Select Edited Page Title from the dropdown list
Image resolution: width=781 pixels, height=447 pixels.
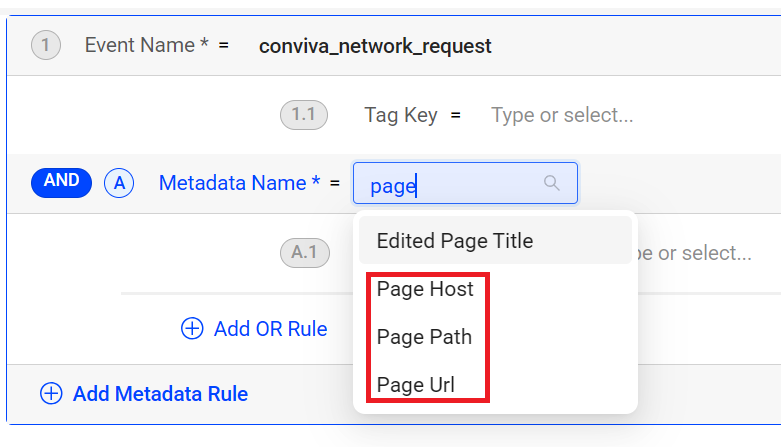454,241
